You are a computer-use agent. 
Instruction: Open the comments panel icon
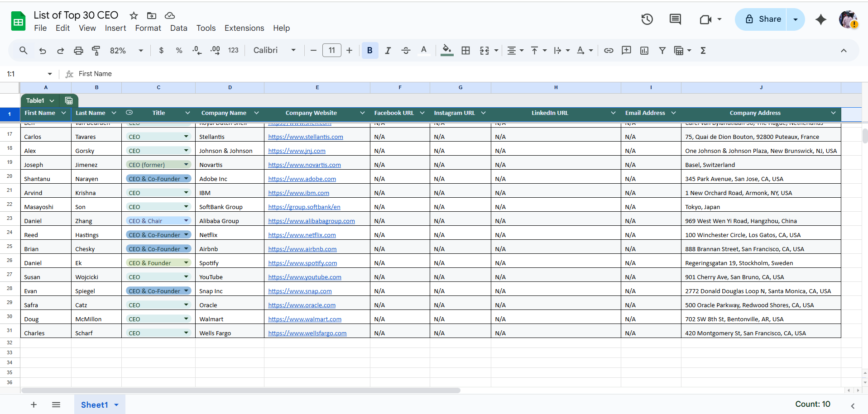pyautogui.click(x=675, y=19)
